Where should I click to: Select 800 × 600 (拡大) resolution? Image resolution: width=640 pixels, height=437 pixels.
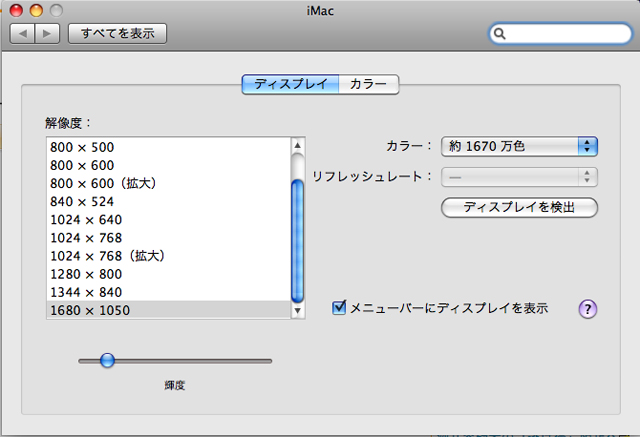169,184
